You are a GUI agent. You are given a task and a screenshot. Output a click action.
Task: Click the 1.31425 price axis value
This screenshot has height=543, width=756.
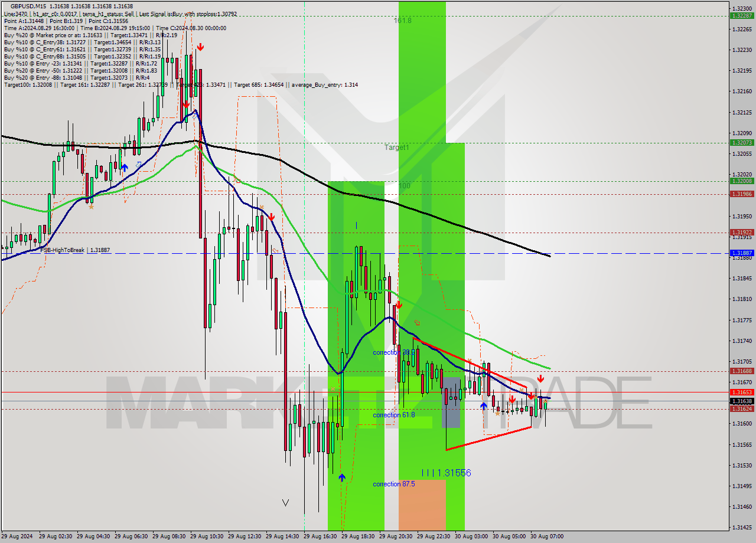point(741,527)
